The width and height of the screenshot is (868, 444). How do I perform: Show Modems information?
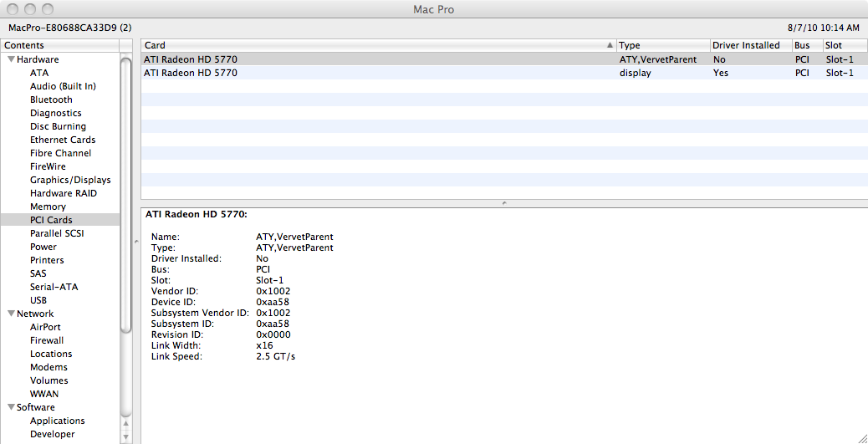click(x=49, y=367)
